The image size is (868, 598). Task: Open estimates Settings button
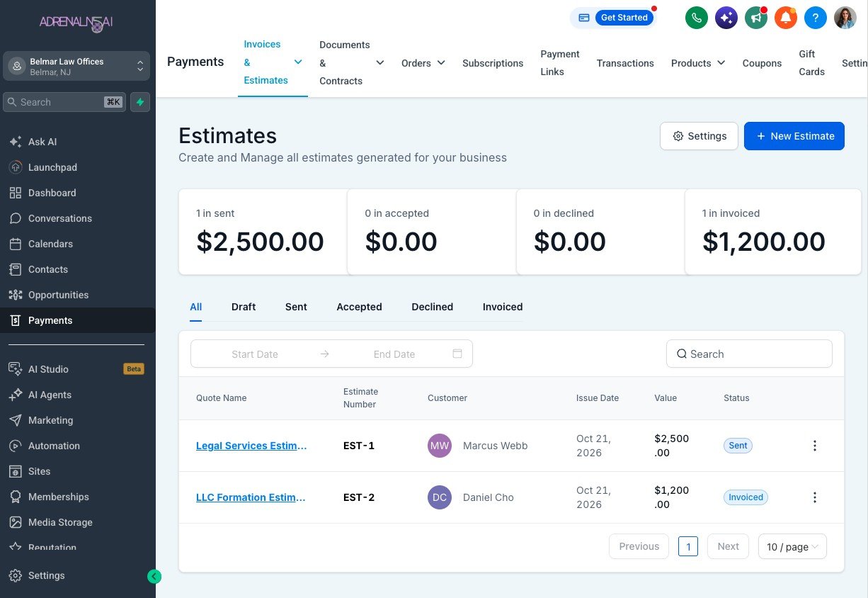point(699,136)
